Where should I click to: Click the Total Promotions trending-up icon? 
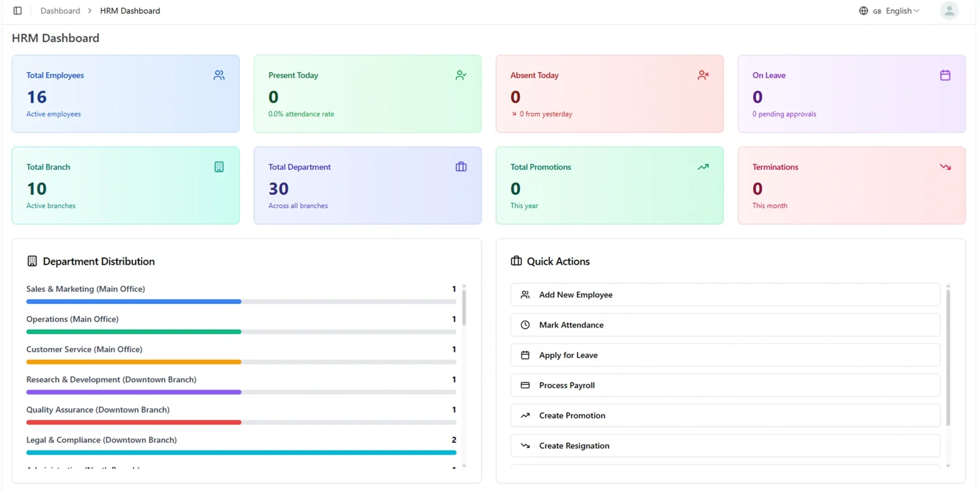coord(703,167)
